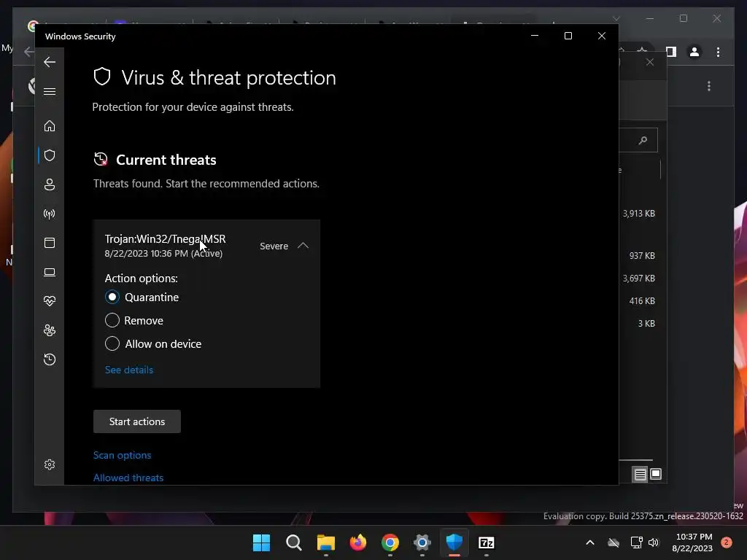Switch to thumbnail view in background window
Viewport: 747px width, 560px height.
(x=656, y=474)
